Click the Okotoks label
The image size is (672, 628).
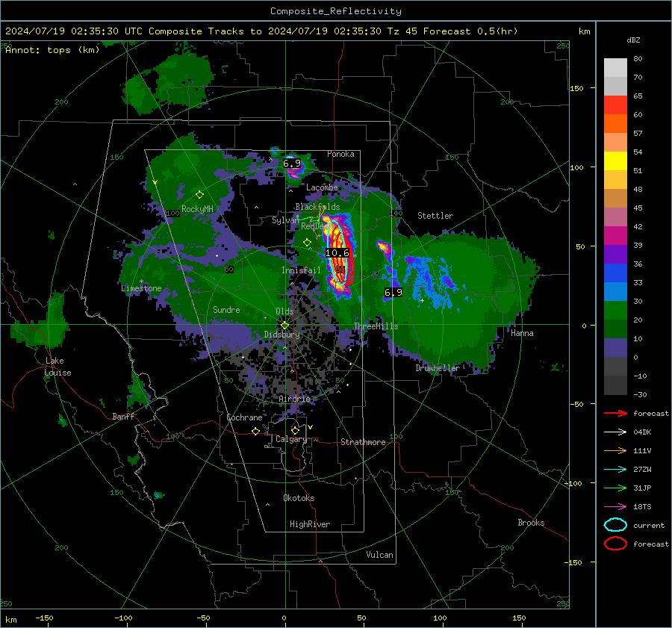point(299,498)
